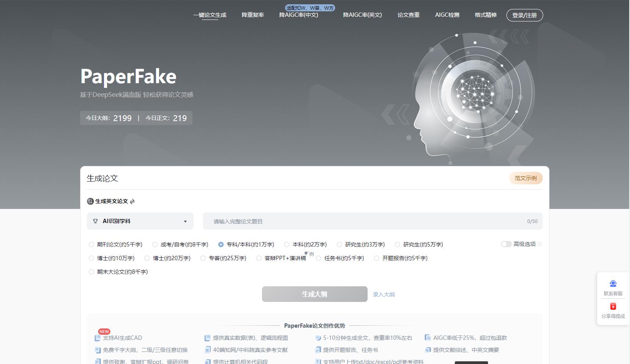Viewport: 630px width, 364px height.
Task: Click the swap arrows icon after 生成英文论文
Action: pos(132,202)
